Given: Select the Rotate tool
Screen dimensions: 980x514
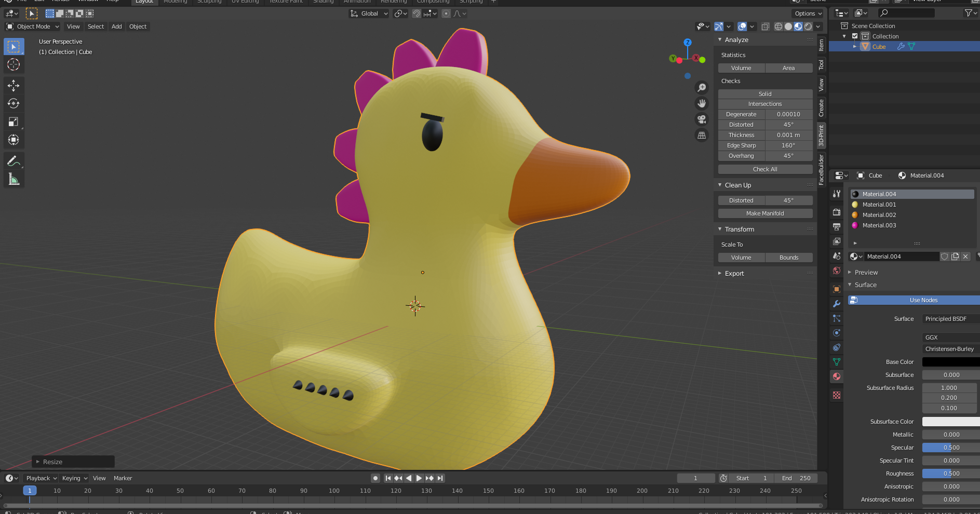Looking at the screenshot, I should (x=14, y=103).
